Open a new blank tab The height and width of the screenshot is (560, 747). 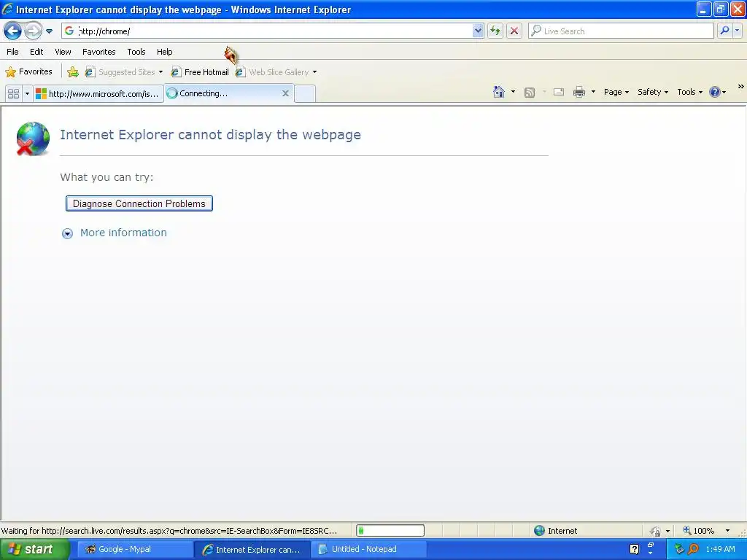pos(304,93)
